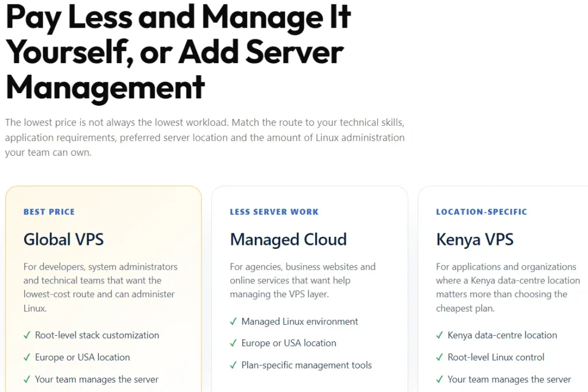Click the Root-level stack customization text
The height and width of the screenshot is (392, 588).
tap(97, 335)
